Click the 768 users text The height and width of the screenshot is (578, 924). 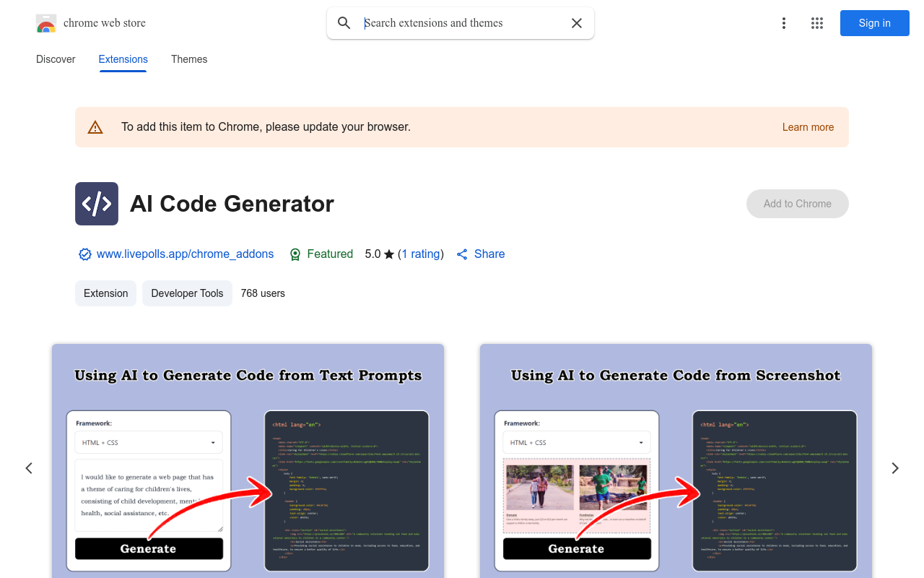click(x=263, y=293)
